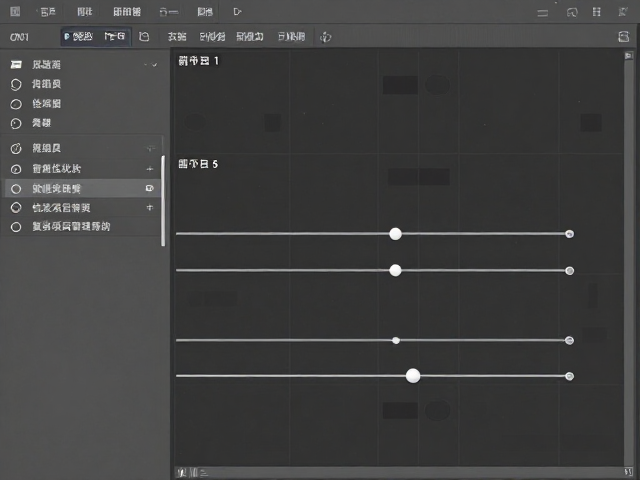
Task: Click the right end knob of the bottom slider
Action: pos(569,376)
